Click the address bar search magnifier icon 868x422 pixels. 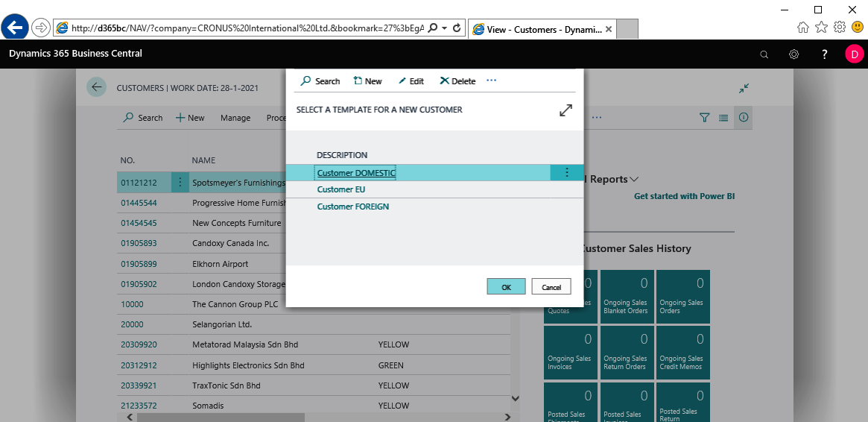[433, 28]
